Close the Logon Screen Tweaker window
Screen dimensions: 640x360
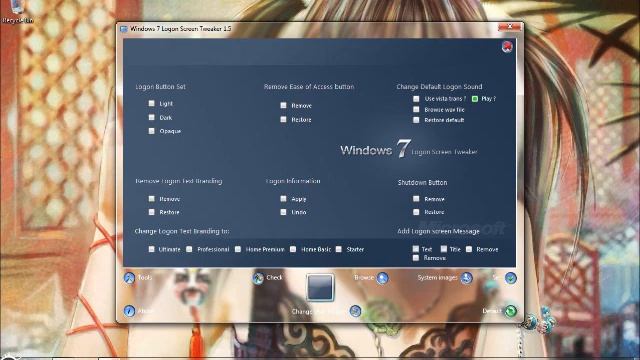pyautogui.click(x=509, y=27)
